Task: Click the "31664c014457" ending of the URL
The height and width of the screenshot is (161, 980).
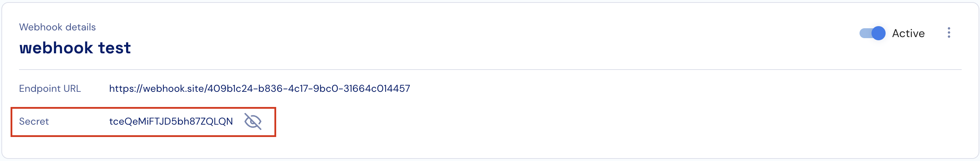Action: [x=377, y=89]
